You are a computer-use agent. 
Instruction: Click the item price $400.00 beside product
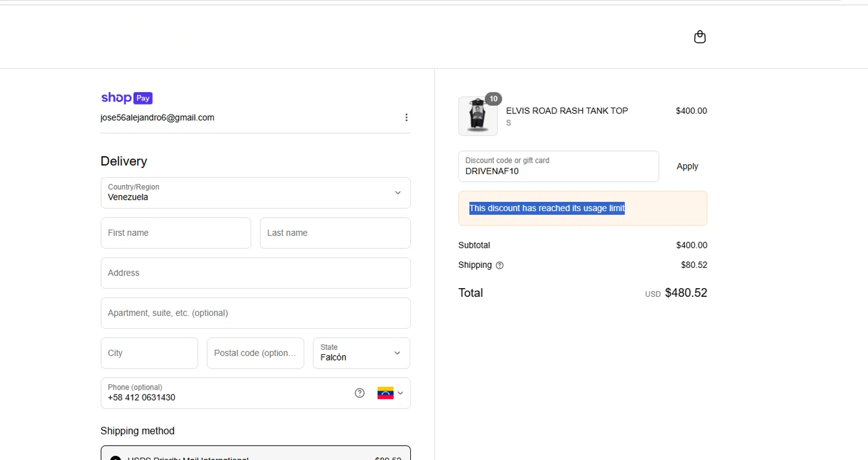(x=691, y=111)
